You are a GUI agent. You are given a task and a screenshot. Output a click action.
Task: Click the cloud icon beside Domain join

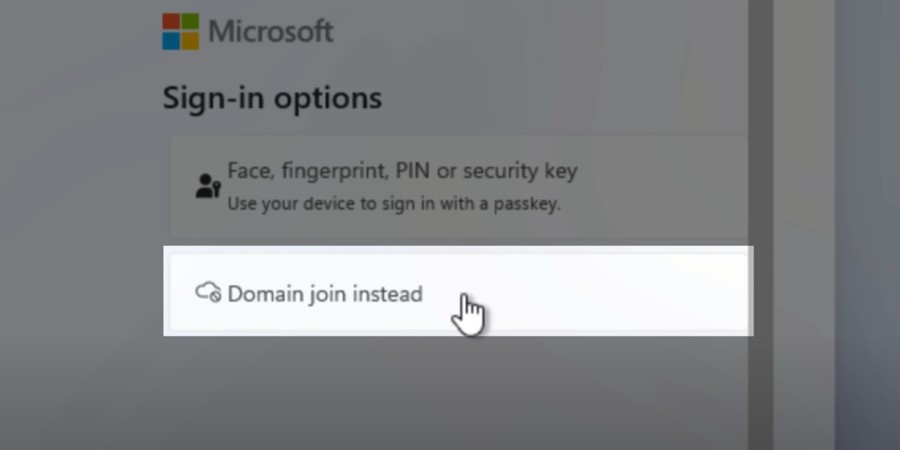click(208, 293)
